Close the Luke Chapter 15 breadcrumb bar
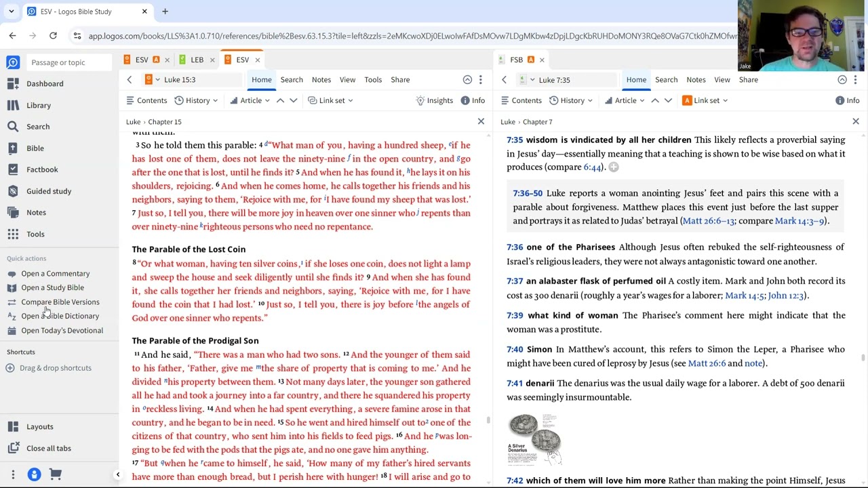 tap(481, 121)
